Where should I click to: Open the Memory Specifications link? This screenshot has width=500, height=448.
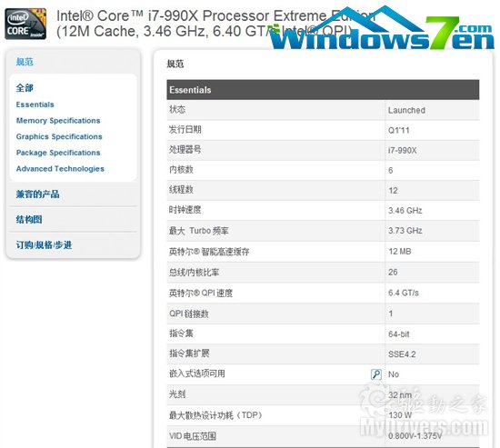click(x=58, y=121)
